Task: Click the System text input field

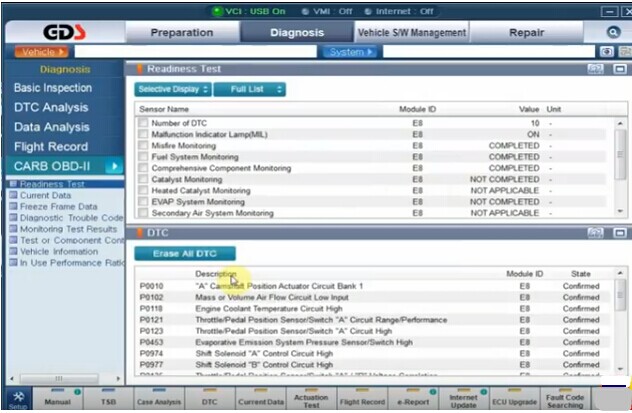Action: click(489, 52)
